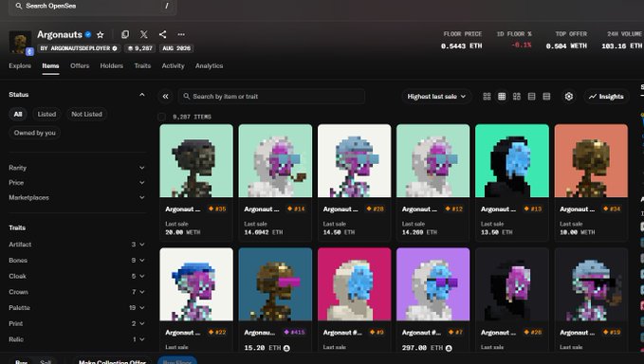
Task: Open the Traits tab
Action: (x=142, y=65)
